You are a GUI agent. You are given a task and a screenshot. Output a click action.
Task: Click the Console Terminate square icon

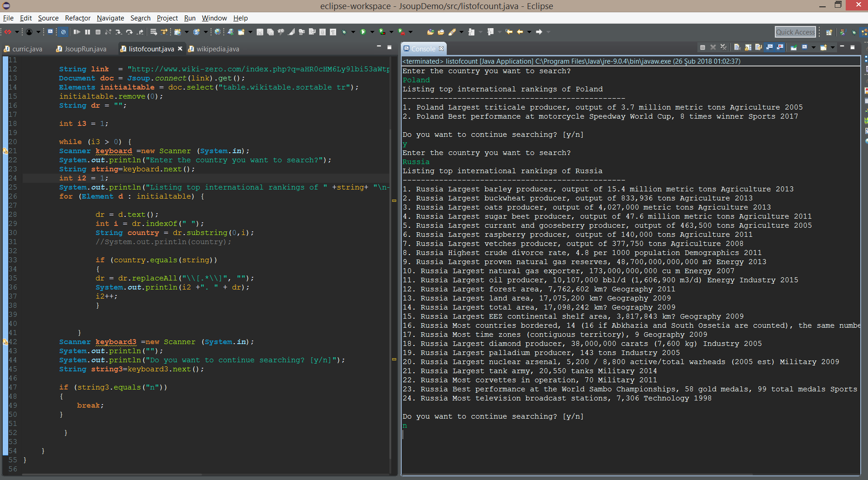[702, 47]
